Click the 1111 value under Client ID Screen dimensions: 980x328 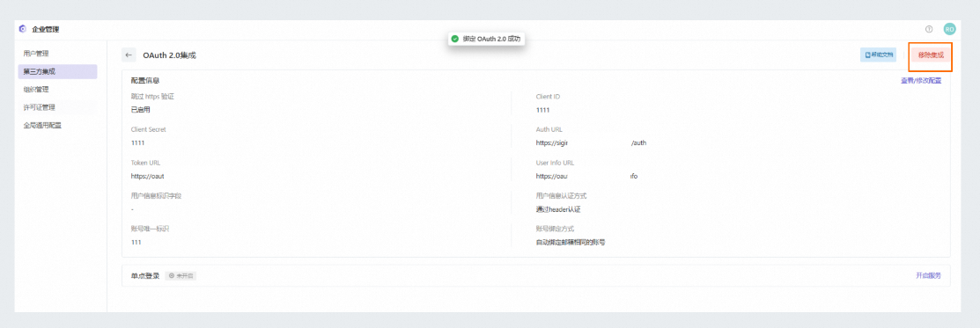[542, 109]
